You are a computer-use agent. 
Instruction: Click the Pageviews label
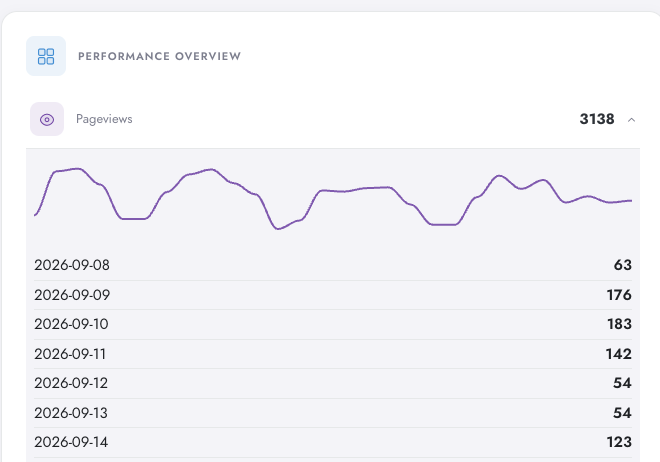pyautogui.click(x=104, y=119)
